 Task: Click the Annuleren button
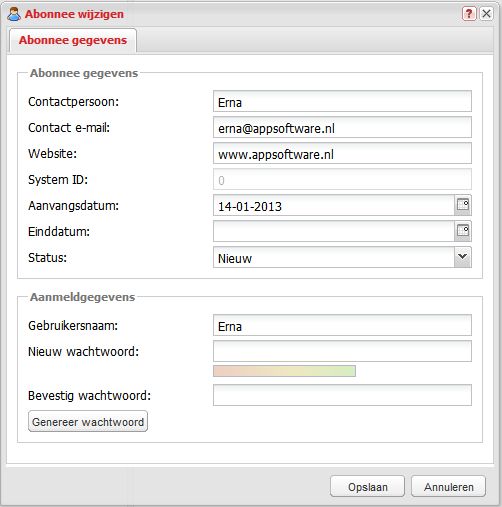[x=448, y=487]
